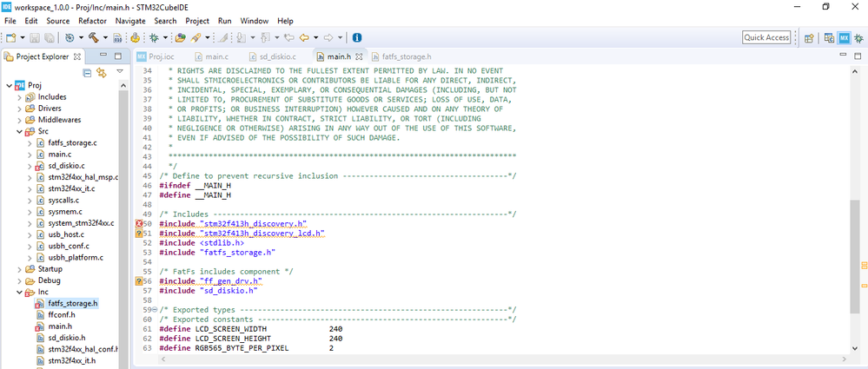Minimize the Project Explorer panel
Screen dimensions: 868x369
pos(103,56)
